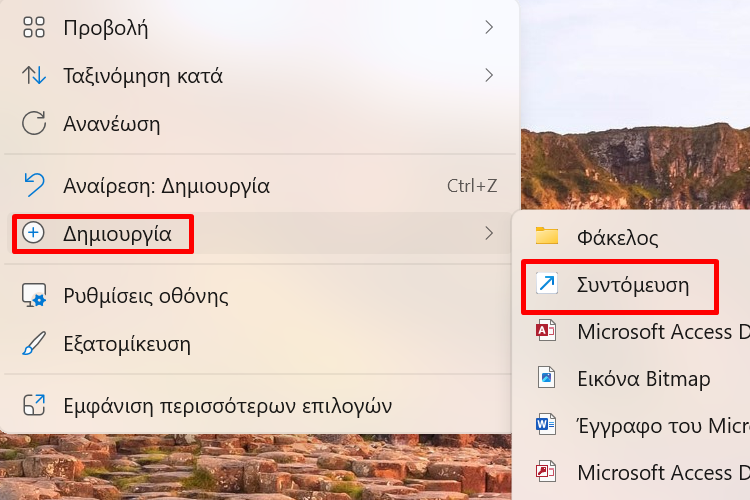Expand the Προβολή submenu chevron
The height and width of the screenshot is (500, 750).
click(488, 27)
